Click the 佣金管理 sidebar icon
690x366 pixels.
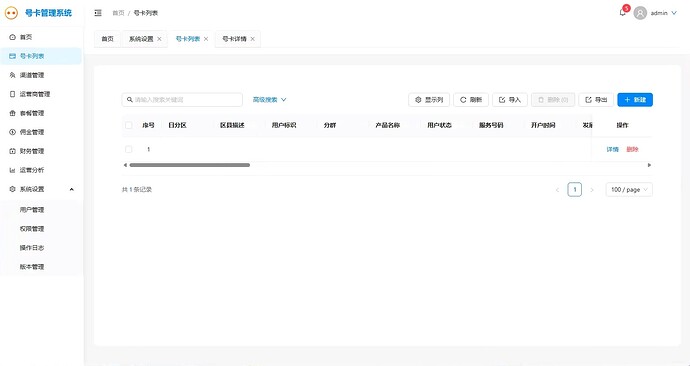12,132
